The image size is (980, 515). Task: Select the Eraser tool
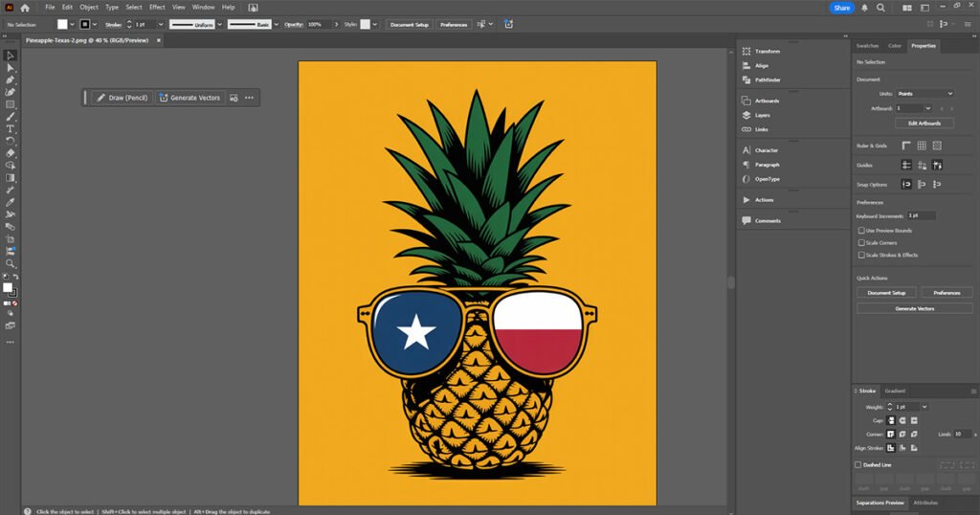click(10, 153)
